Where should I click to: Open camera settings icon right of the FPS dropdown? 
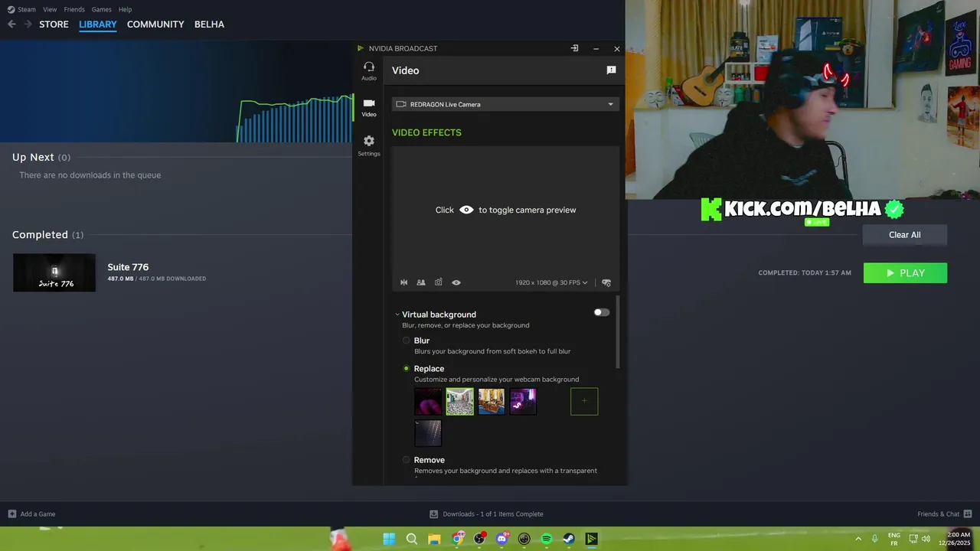coord(606,282)
